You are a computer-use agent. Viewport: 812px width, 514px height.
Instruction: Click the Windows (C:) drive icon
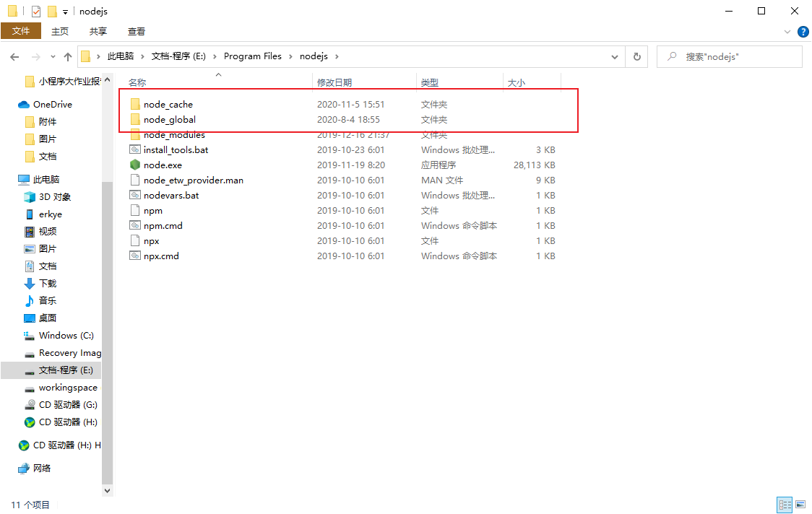(30, 336)
